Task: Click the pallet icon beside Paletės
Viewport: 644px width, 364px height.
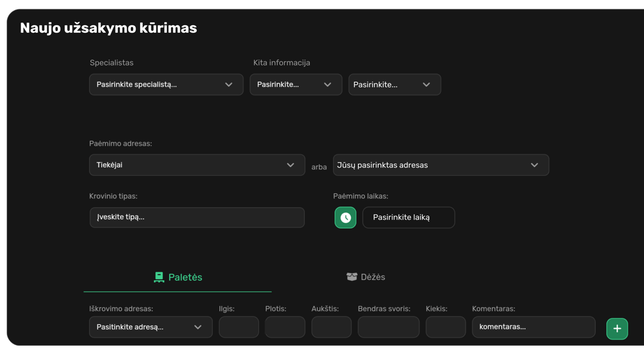Action: pyautogui.click(x=159, y=277)
